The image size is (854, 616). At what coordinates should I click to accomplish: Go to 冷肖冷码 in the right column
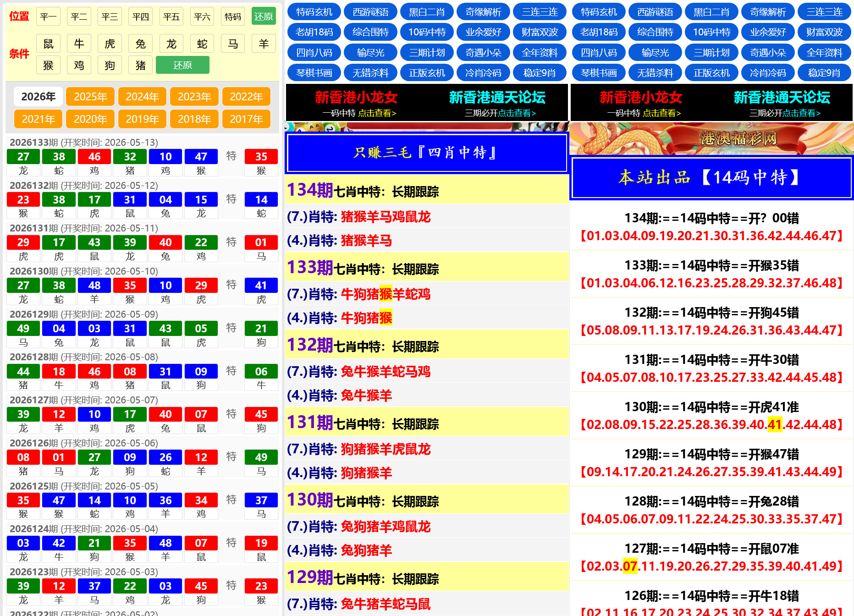coord(768,73)
